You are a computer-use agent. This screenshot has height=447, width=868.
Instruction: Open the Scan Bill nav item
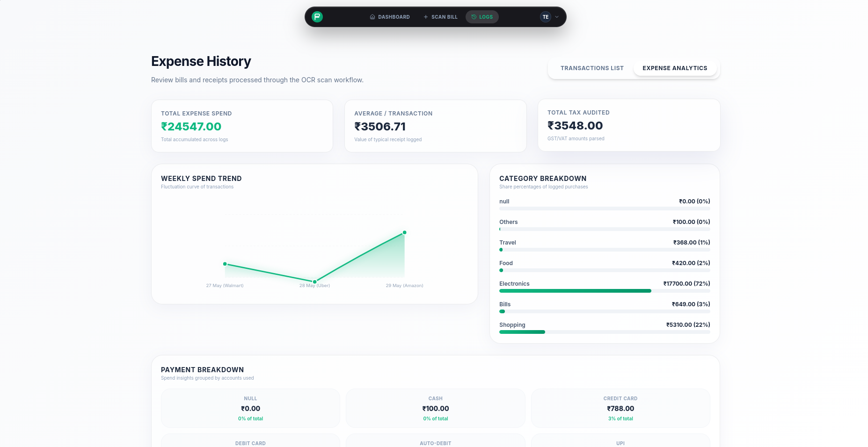click(x=440, y=17)
